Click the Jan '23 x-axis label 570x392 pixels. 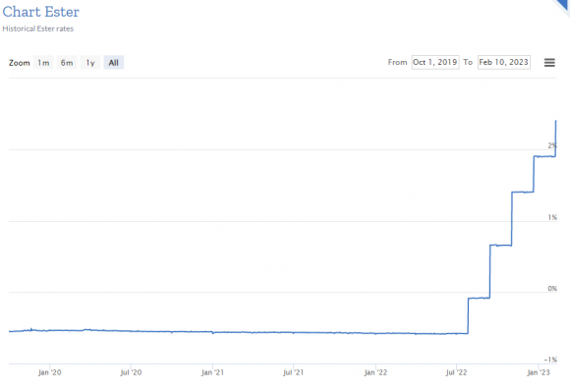tap(539, 372)
